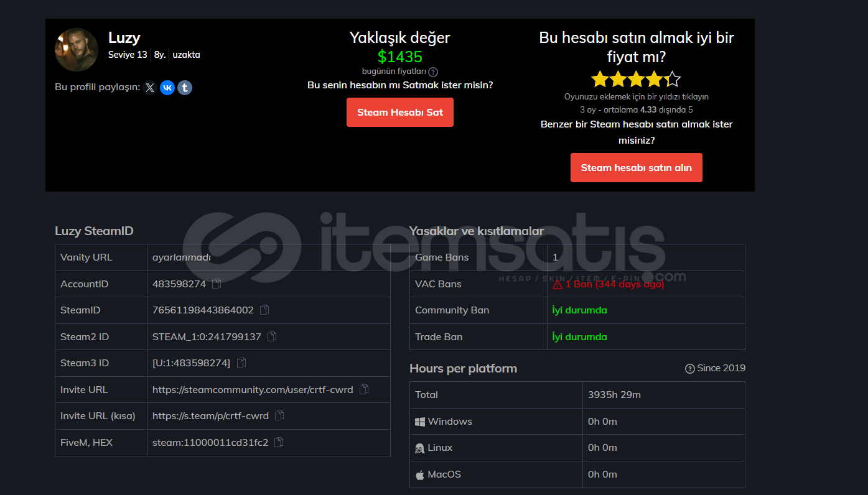The width and height of the screenshot is (868, 495).
Task: Copy the AccountID value
Action: coord(217,284)
